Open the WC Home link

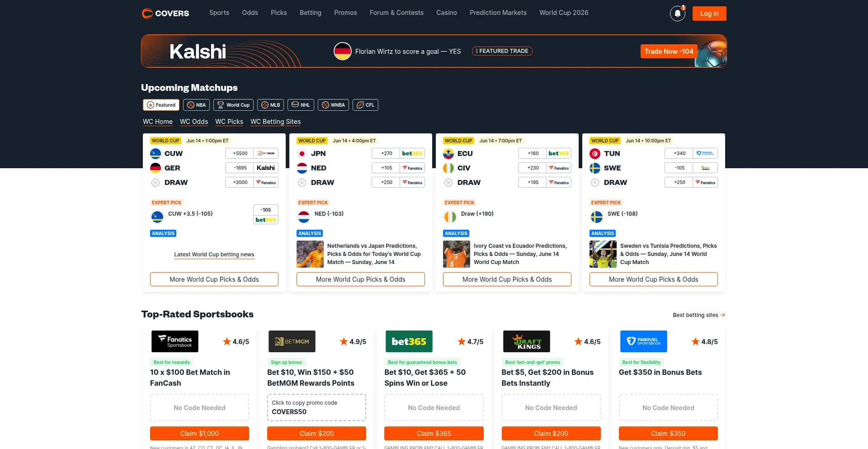tap(158, 122)
